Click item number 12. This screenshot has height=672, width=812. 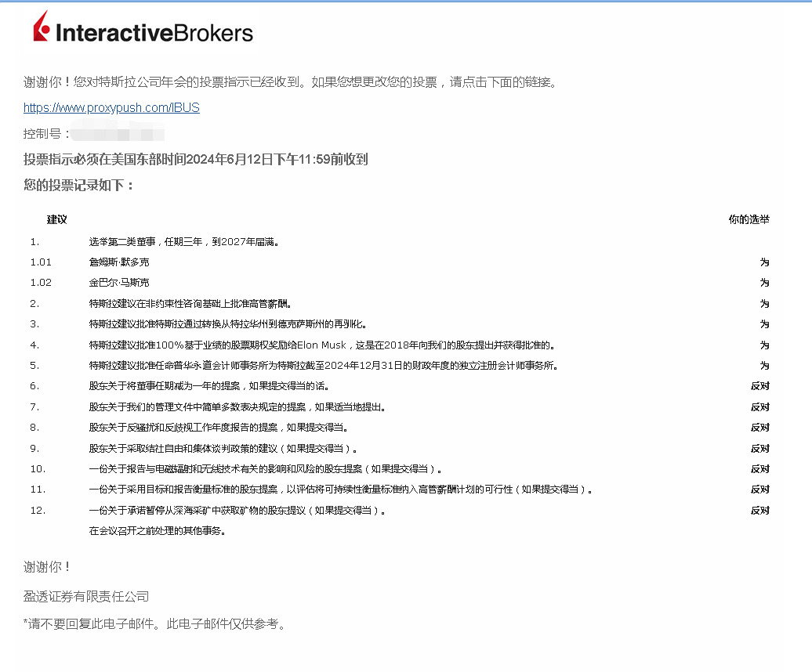click(38, 511)
